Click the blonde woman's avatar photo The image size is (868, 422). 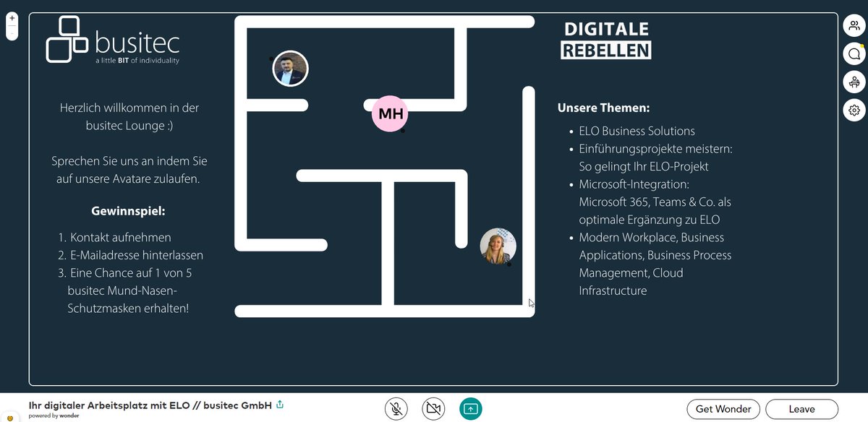tap(498, 246)
